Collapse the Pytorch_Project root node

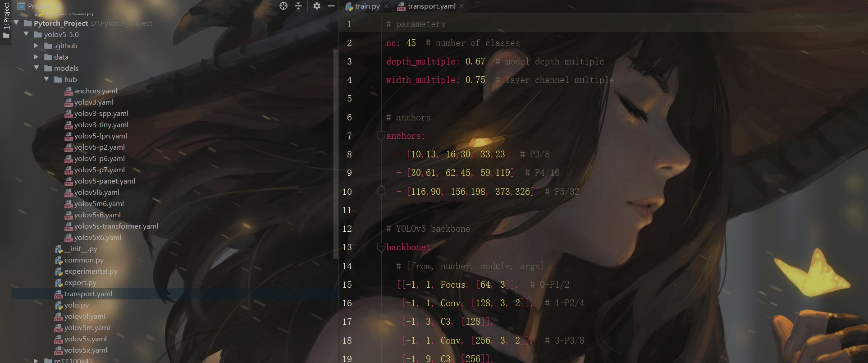[x=16, y=23]
